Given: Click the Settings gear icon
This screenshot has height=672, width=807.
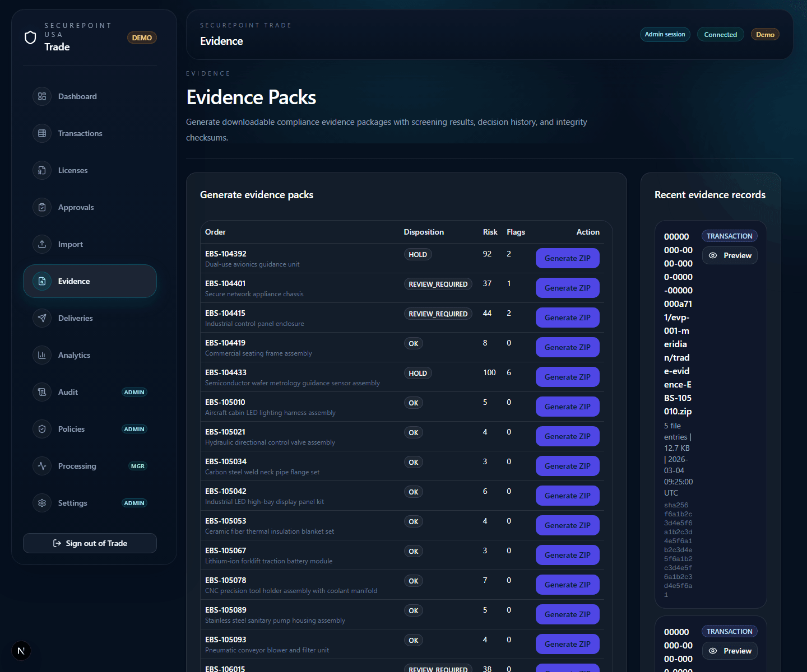Looking at the screenshot, I should [42, 503].
